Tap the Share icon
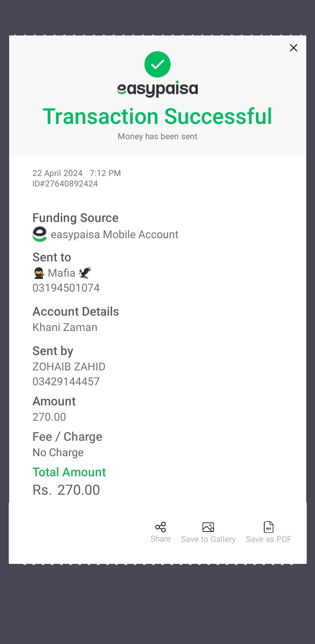 coord(161,527)
